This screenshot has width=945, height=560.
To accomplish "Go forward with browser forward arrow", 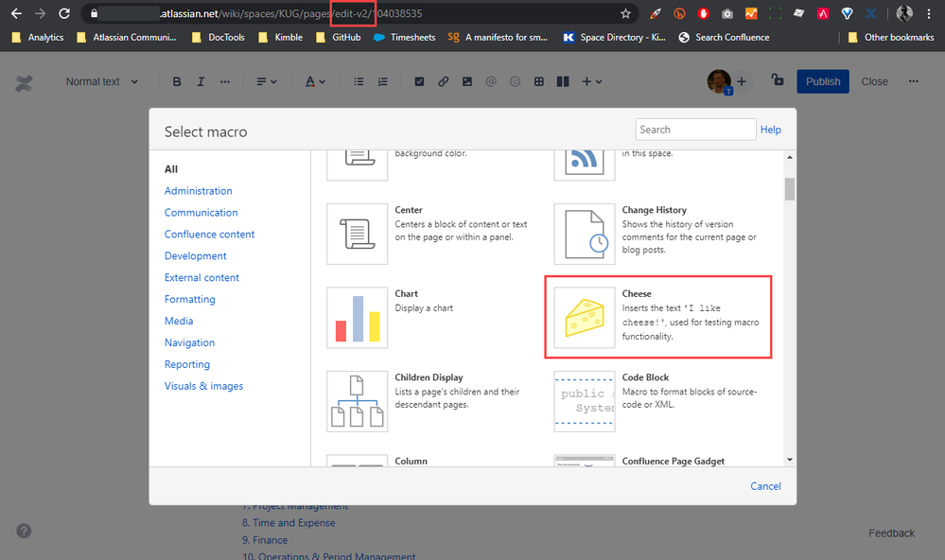I will pos(40,13).
